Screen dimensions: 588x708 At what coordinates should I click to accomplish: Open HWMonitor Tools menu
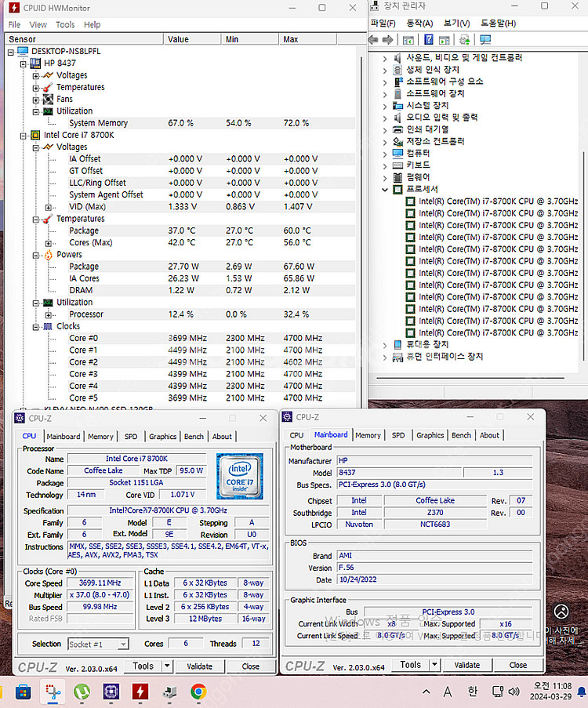point(65,25)
